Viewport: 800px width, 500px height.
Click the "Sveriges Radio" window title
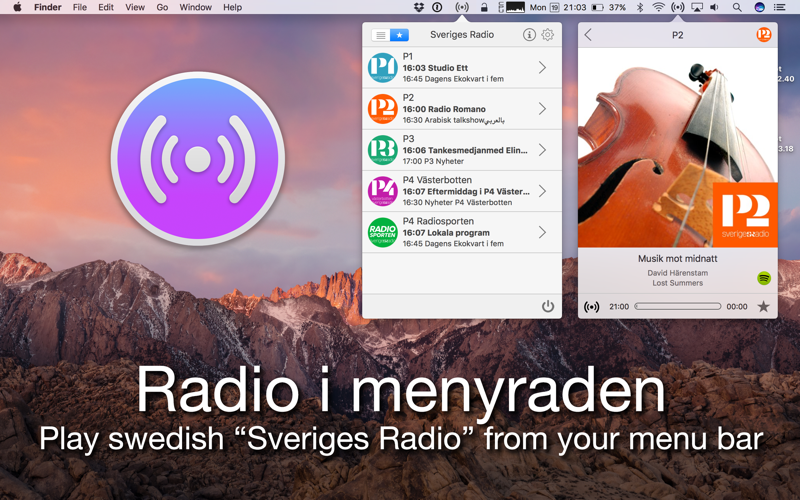(x=462, y=35)
